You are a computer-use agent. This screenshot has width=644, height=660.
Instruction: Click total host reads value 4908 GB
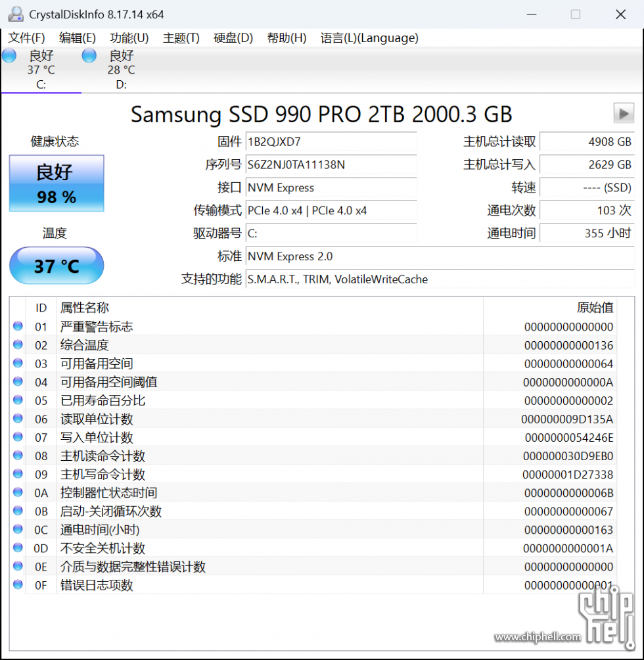587,141
